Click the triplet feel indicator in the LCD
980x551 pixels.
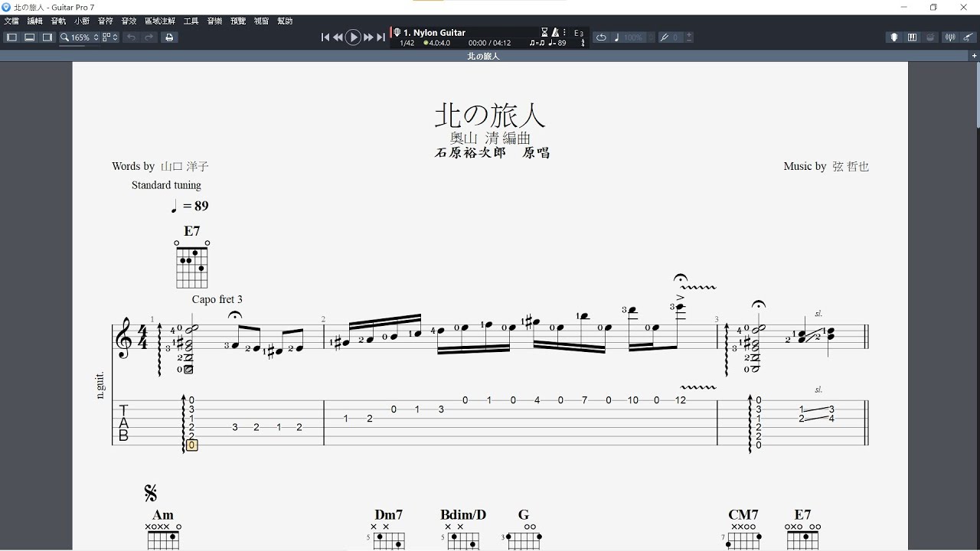pyautogui.click(x=537, y=43)
